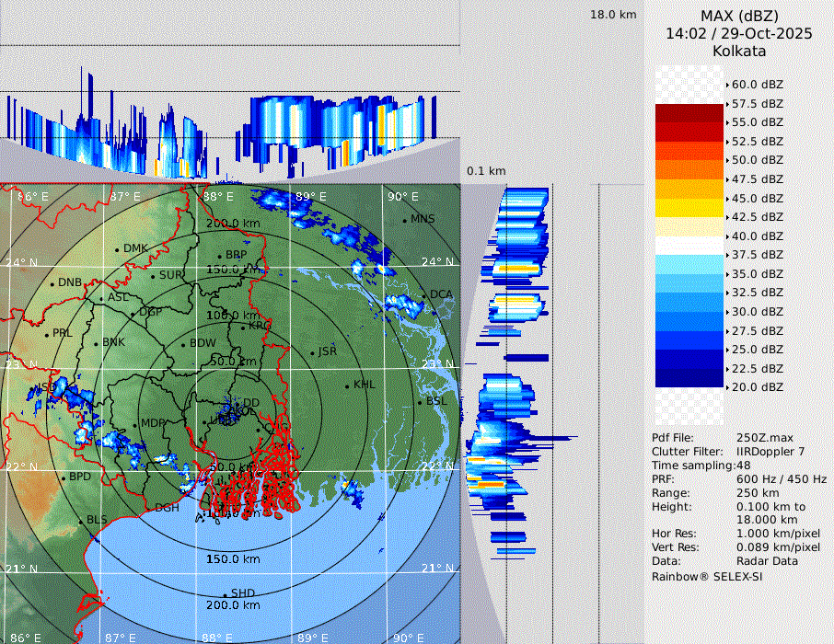Select the KHL station point
The height and width of the screenshot is (644, 834).
coord(347,385)
